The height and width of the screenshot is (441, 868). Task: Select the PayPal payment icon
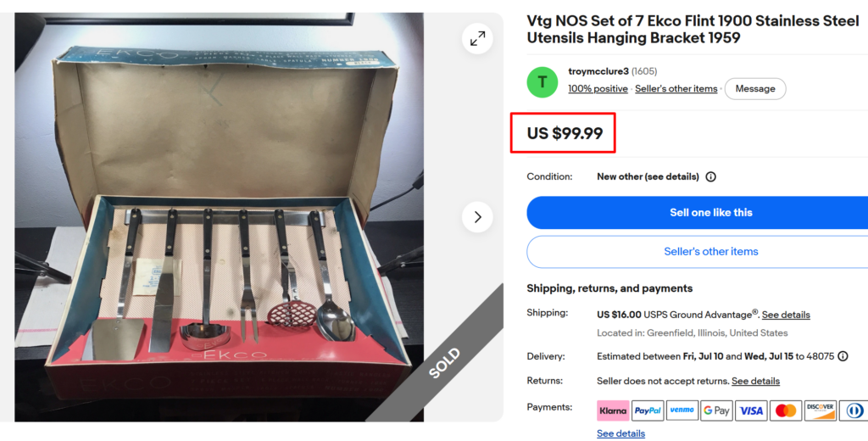[x=648, y=410]
